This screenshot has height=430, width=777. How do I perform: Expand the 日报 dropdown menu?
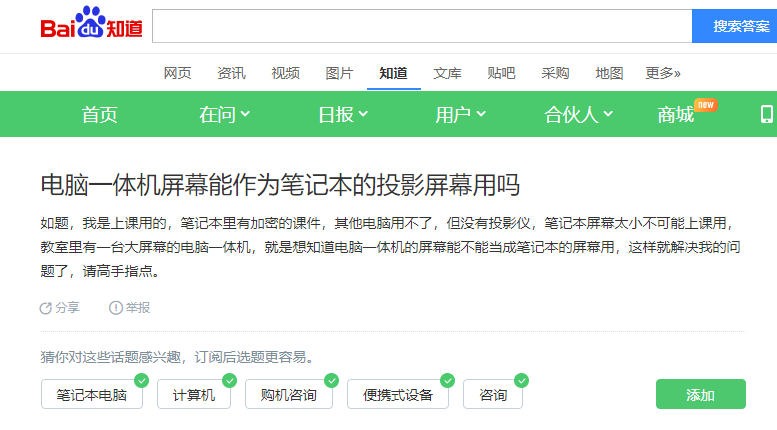pos(343,115)
